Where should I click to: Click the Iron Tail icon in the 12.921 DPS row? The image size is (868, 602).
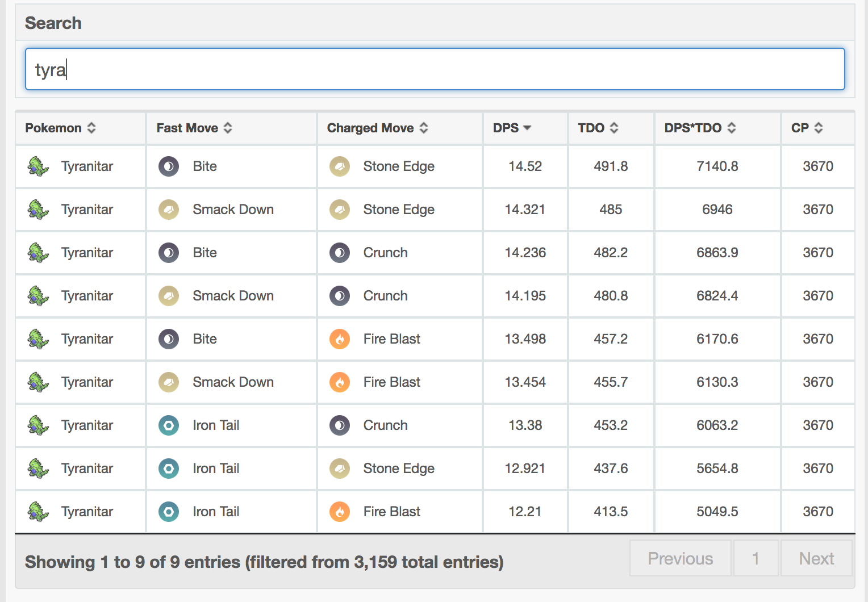click(169, 469)
